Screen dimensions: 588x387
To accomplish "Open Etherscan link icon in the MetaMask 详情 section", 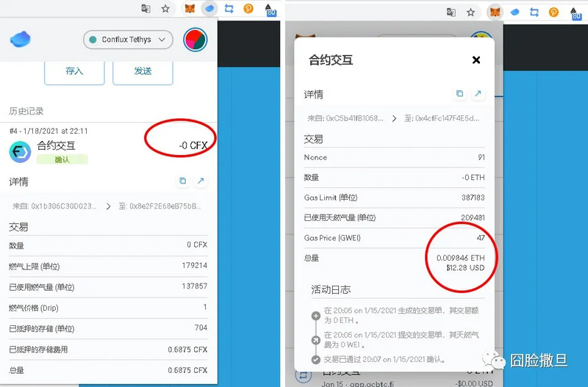I will pyautogui.click(x=478, y=94).
